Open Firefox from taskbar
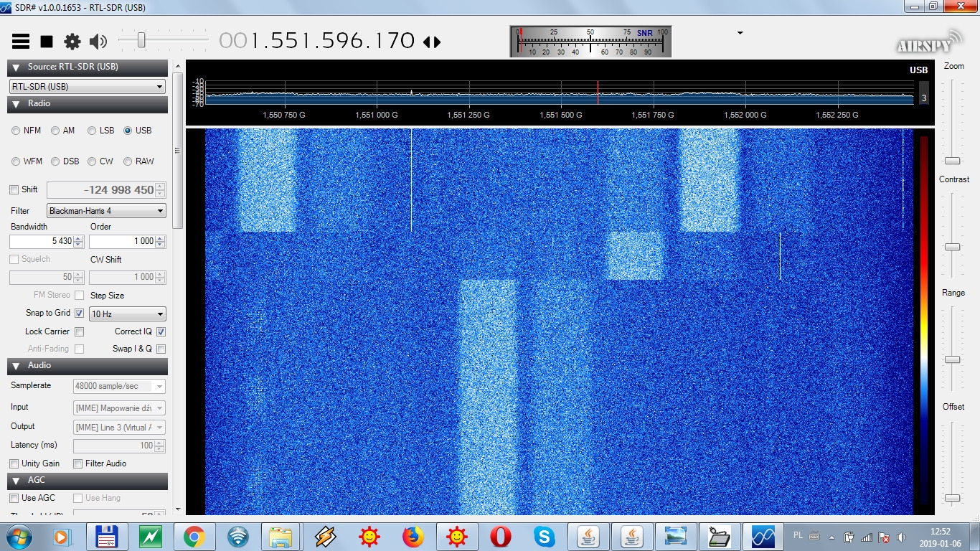980x551 pixels. tap(413, 537)
